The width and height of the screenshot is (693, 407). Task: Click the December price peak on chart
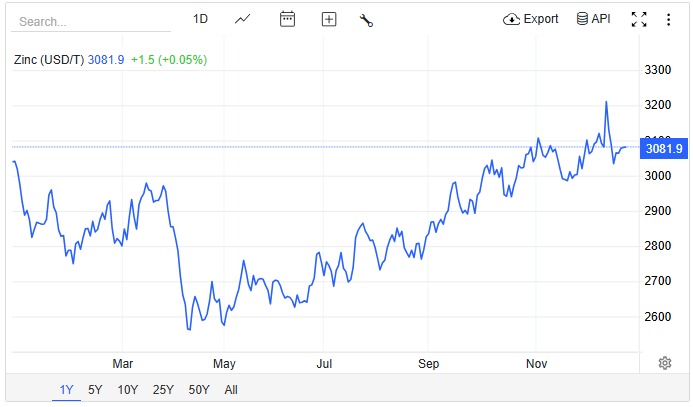click(606, 102)
